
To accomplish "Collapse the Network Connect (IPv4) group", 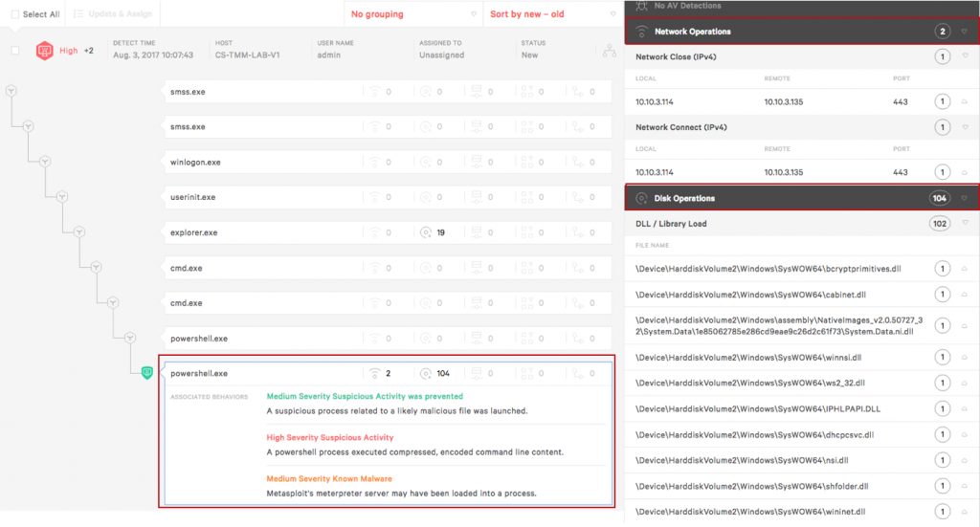I will coord(965,127).
